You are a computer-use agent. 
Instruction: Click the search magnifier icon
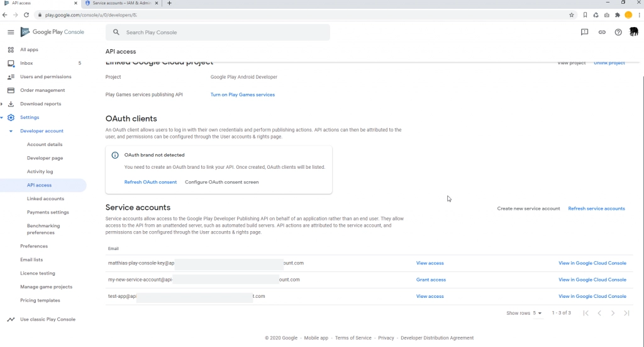(116, 32)
